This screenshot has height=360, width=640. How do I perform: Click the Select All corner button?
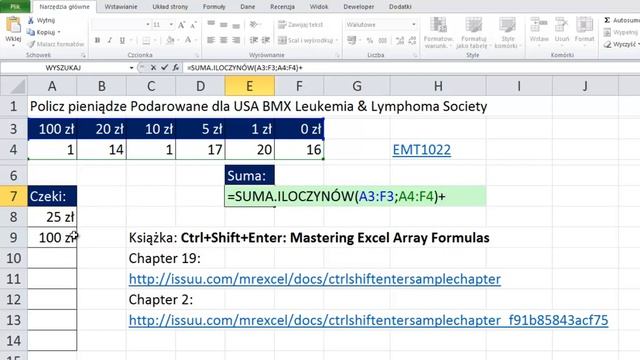tap(13, 86)
